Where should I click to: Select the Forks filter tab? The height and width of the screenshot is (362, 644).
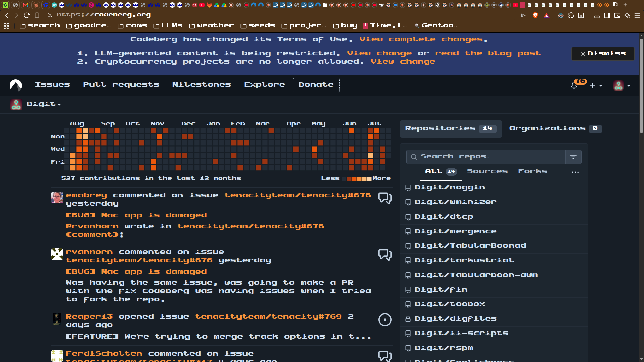coord(533,172)
